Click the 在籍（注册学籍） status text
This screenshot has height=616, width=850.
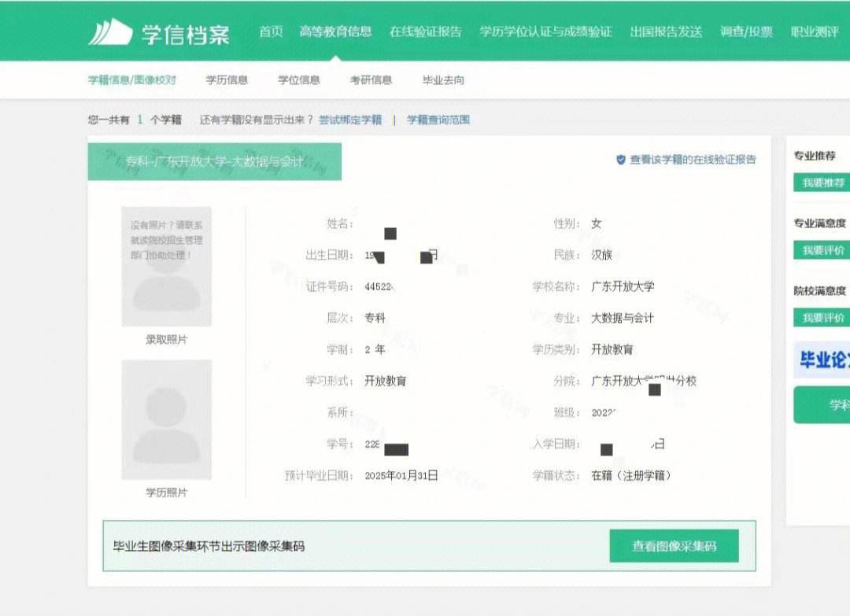[631, 476]
